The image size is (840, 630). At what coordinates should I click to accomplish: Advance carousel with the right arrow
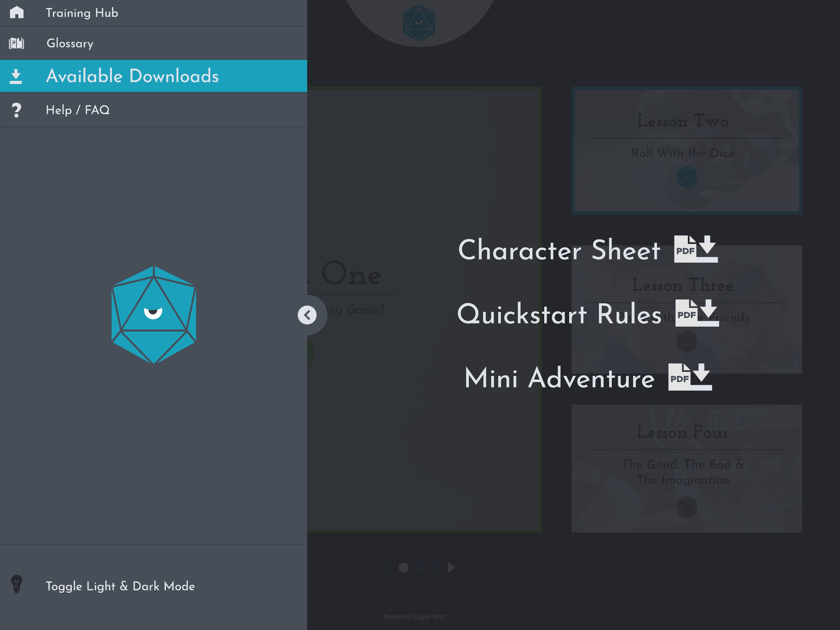(x=451, y=567)
